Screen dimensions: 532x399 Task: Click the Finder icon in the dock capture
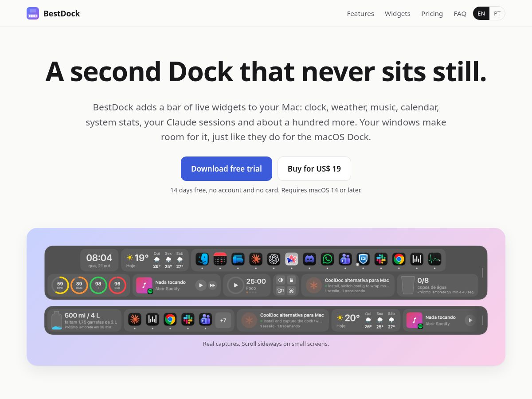202,259
